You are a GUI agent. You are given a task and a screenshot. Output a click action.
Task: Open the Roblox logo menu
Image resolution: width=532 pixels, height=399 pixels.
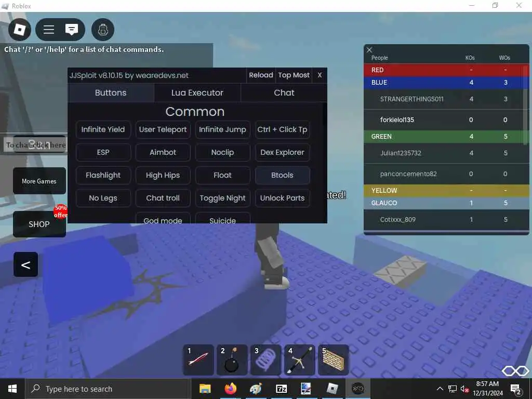click(19, 30)
